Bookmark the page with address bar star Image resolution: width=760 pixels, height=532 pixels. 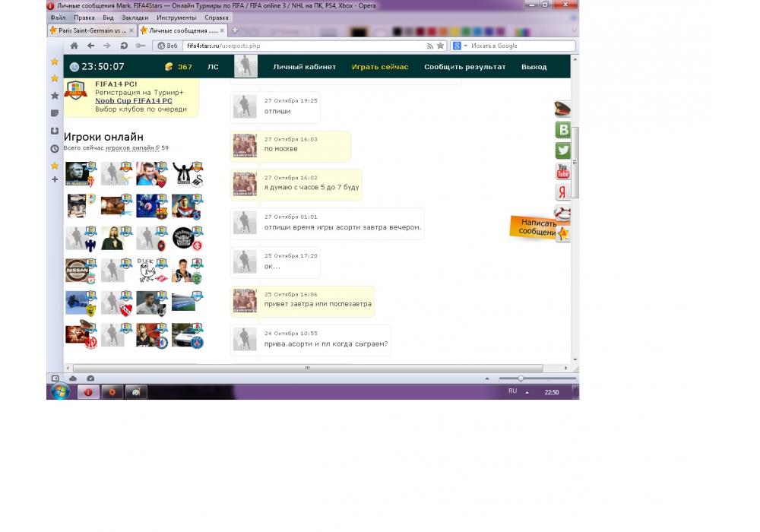pyautogui.click(x=440, y=46)
